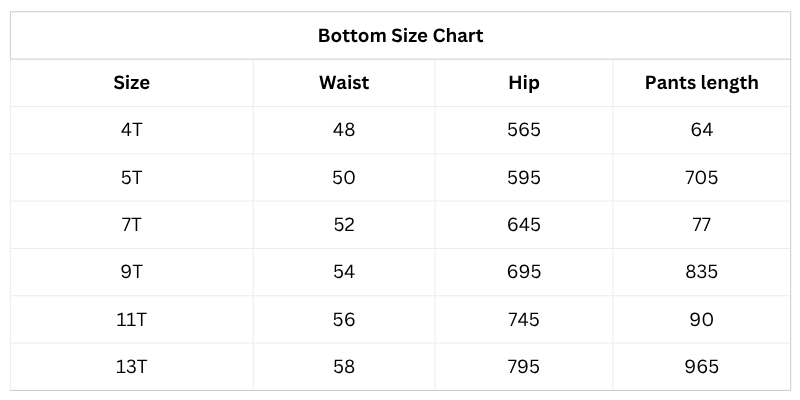The image size is (800, 400).
Task: Select waist value 48 for 4T
Action: (x=344, y=130)
